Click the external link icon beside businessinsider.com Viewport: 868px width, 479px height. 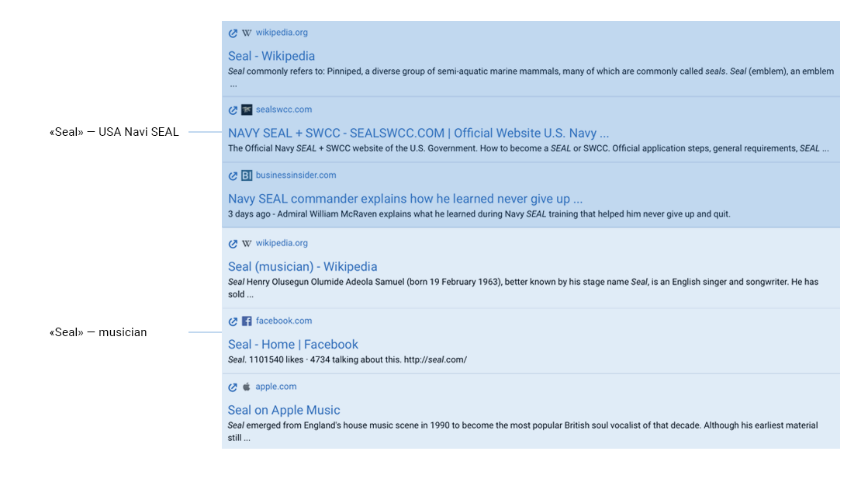pyautogui.click(x=233, y=175)
